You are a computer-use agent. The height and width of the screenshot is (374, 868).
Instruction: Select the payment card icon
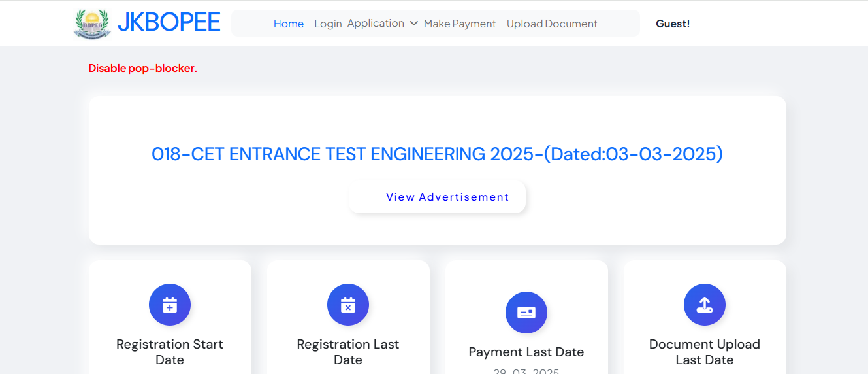pos(526,313)
